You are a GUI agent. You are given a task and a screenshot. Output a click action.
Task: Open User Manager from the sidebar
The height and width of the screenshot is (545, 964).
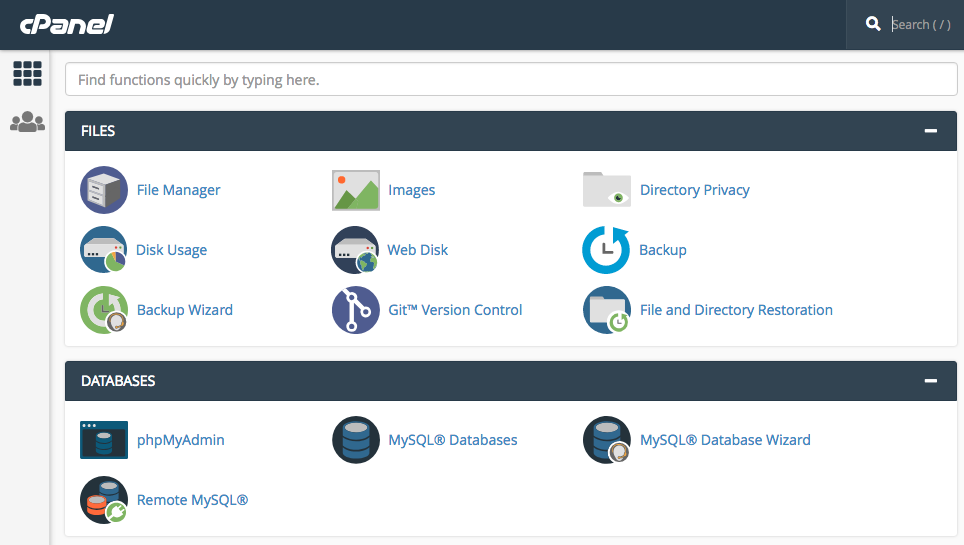point(27,122)
